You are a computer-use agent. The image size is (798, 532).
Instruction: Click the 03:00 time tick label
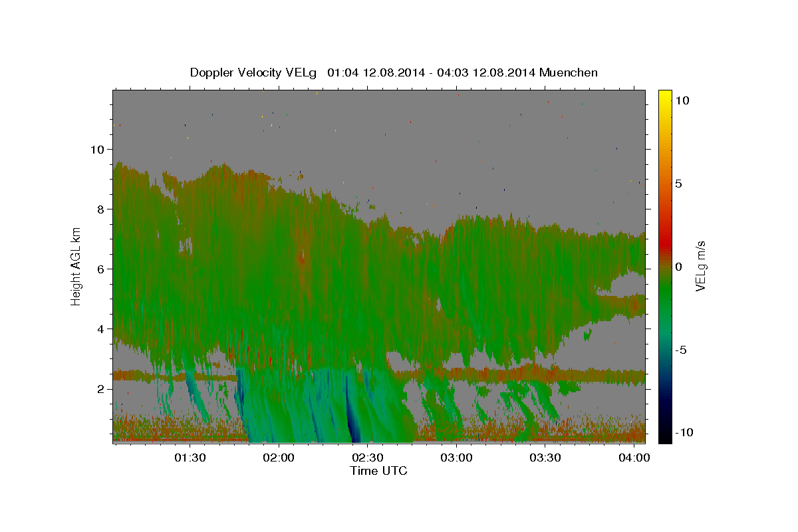tap(456, 458)
